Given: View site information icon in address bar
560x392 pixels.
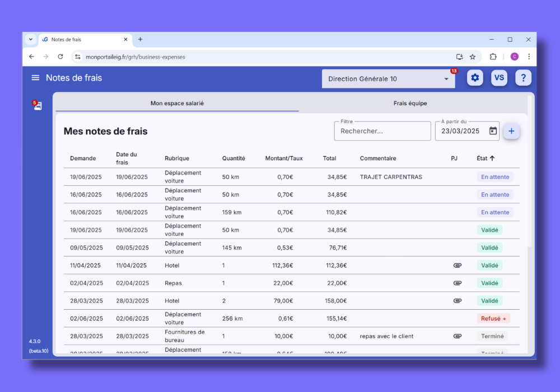Looking at the screenshot, I should [77, 57].
